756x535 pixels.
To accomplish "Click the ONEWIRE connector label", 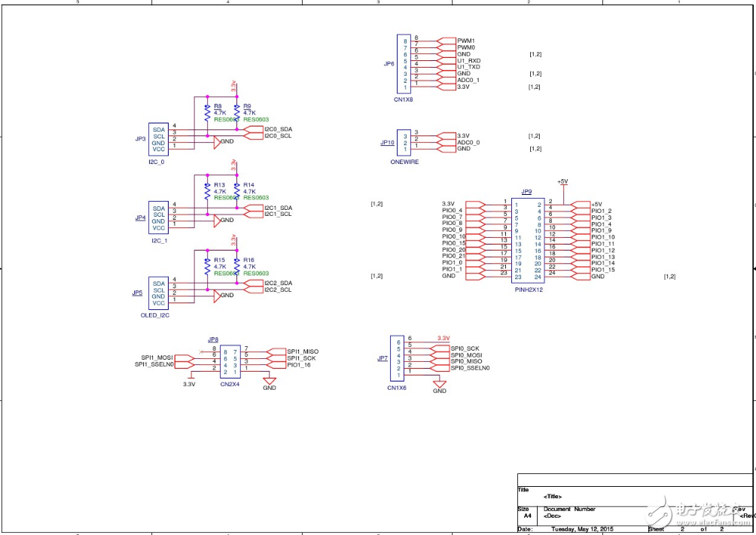I will tap(404, 162).
